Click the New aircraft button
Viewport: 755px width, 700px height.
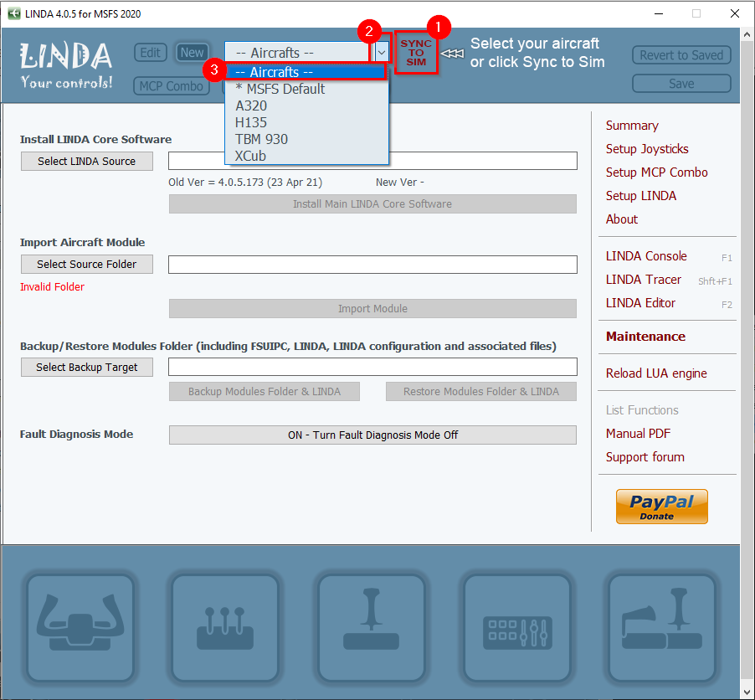pyautogui.click(x=193, y=53)
